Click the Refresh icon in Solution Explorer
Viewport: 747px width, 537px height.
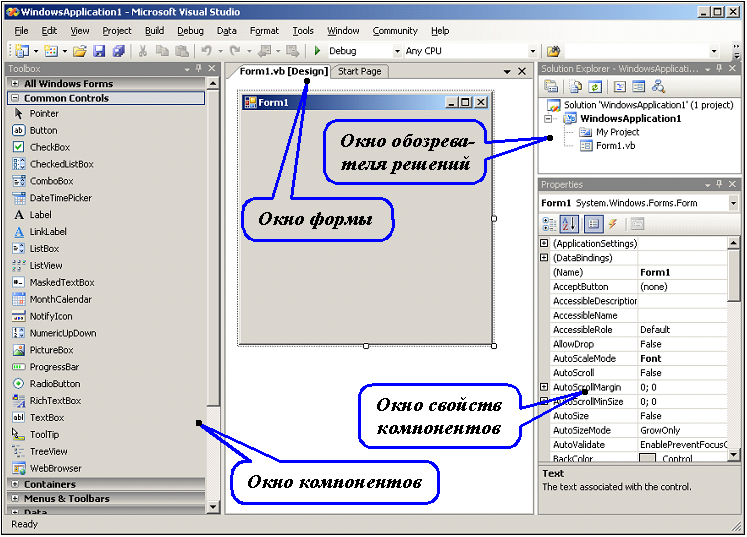[595, 87]
